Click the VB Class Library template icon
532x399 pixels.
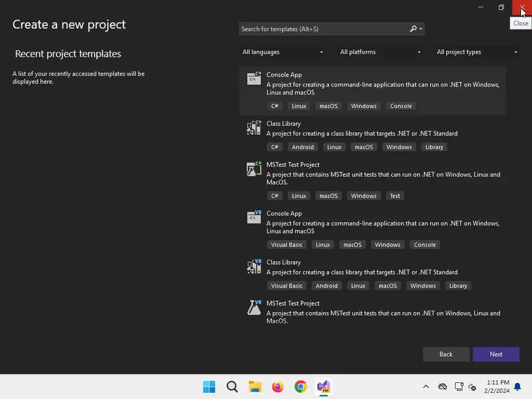click(x=254, y=267)
